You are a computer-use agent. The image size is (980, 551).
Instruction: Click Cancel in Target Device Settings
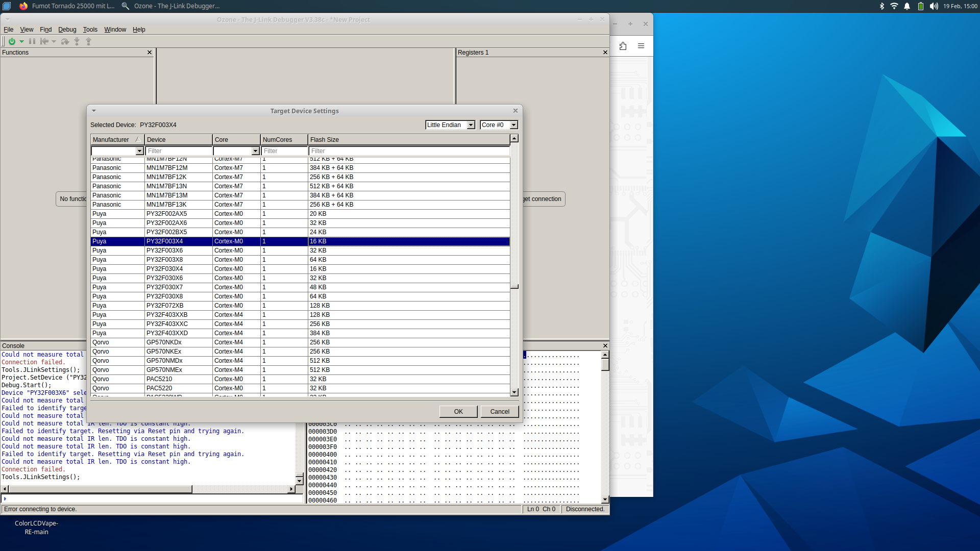point(500,412)
